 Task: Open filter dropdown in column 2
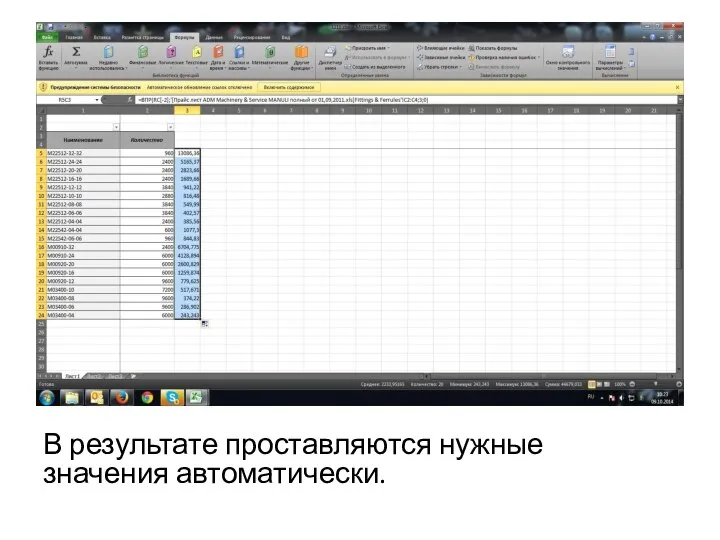coord(170,127)
